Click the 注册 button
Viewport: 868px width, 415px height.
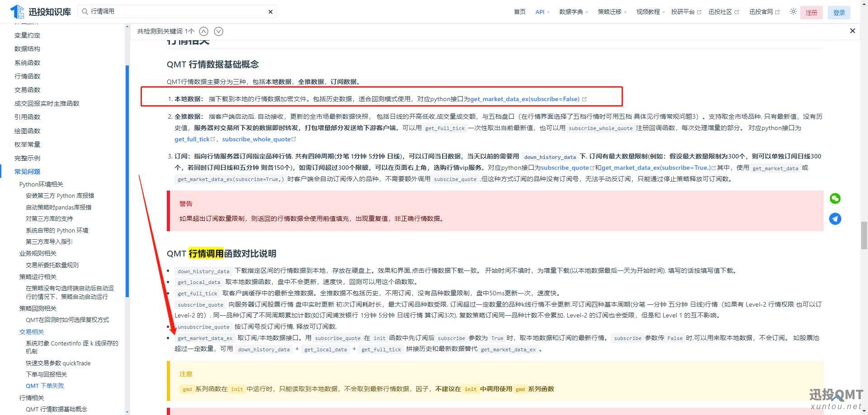coord(811,13)
